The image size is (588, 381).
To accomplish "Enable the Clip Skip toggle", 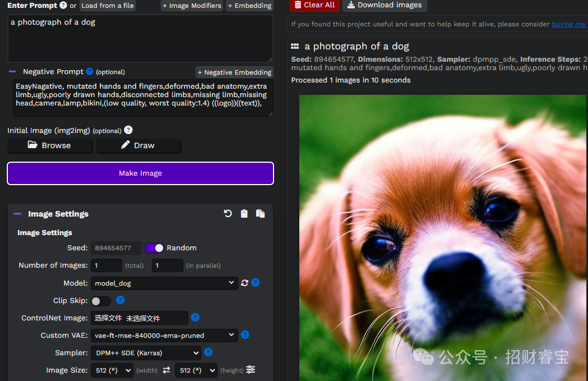I will 100,301.
